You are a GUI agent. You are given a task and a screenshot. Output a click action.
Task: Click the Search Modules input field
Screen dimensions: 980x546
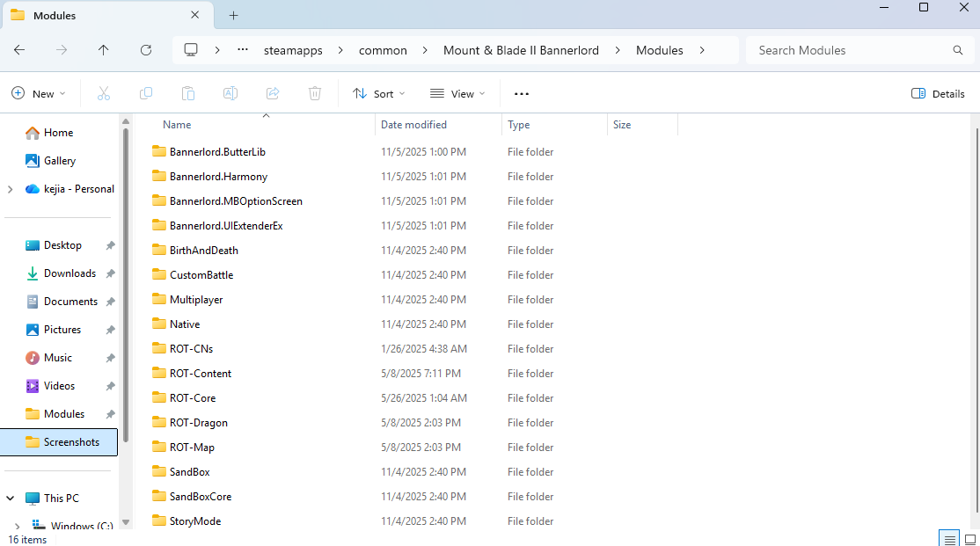(849, 50)
